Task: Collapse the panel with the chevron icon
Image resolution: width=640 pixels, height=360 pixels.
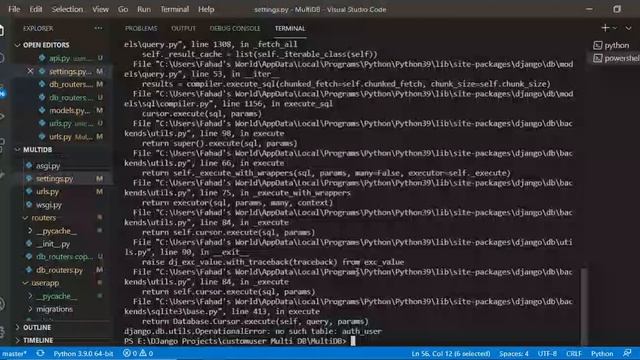Action: 629,28
